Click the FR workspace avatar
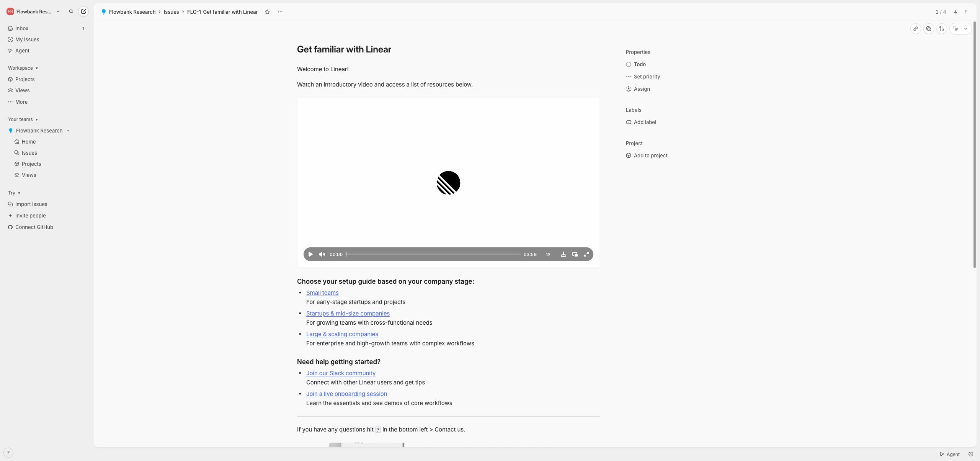This screenshot has width=980, height=461. point(10,11)
